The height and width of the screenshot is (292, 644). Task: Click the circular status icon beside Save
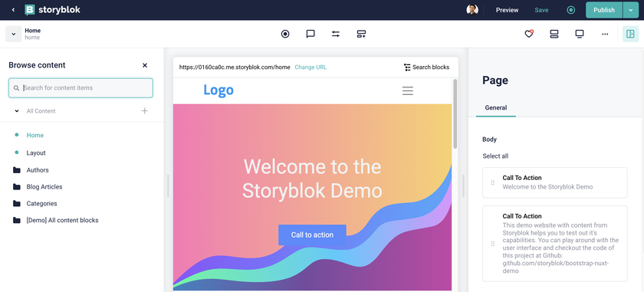pyautogui.click(x=571, y=10)
